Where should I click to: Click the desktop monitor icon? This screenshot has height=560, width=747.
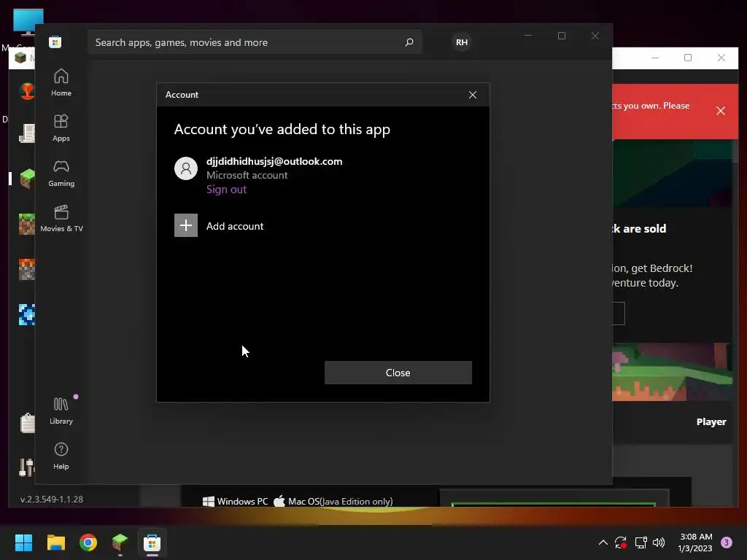28,22
